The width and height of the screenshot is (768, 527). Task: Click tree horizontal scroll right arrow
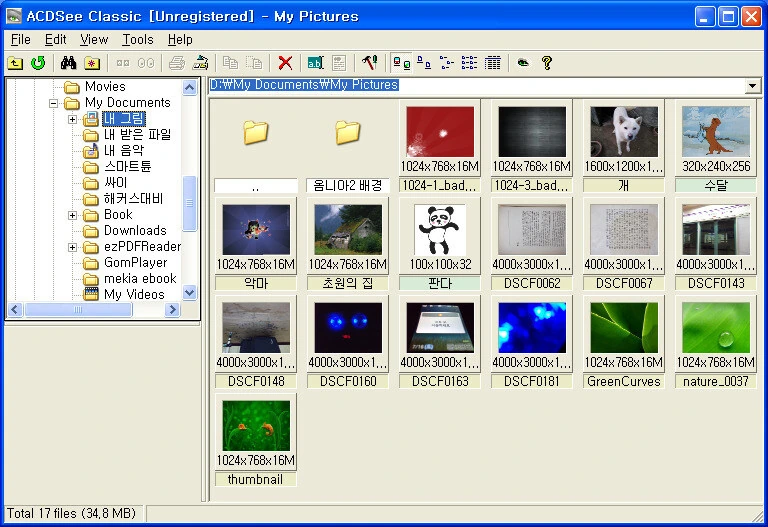click(x=172, y=310)
